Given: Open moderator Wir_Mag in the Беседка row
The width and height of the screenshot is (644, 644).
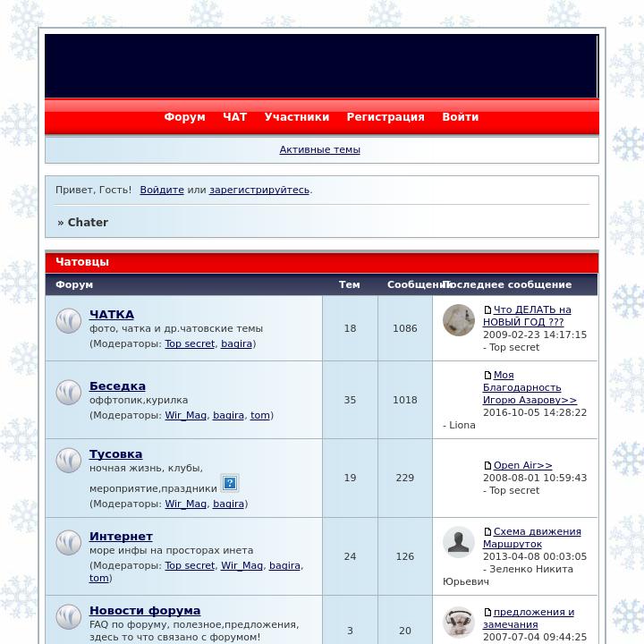Looking at the screenshot, I should (186, 415).
